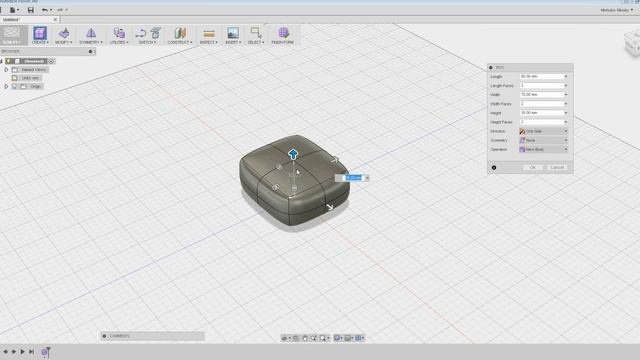Viewport: 640px width, 360px height.
Task: Click the Finish Form icon
Action: [283, 33]
